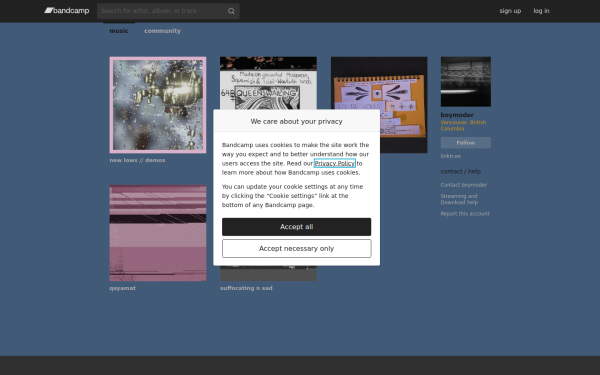The height and width of the screenshot is (375, 600).
Task: Open Streaming and Download help
Action: pos(459,199)
